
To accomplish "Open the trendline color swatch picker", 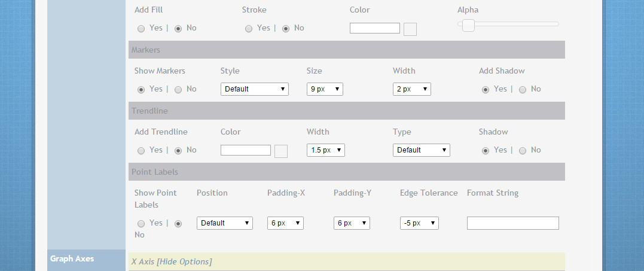I will click(280, 151).
